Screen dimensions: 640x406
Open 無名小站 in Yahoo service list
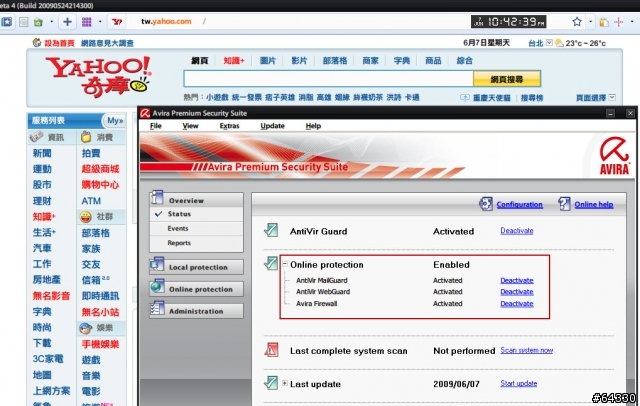pyautogui.click(x=100, y=312)
